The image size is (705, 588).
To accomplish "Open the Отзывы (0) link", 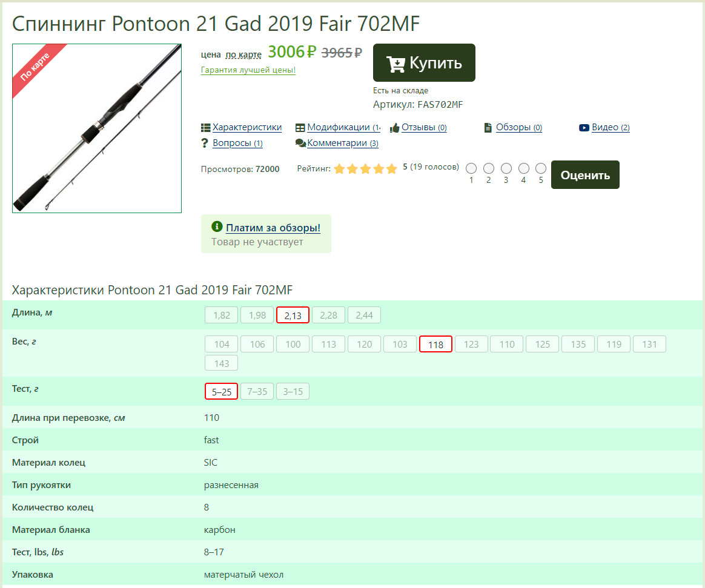I will (x=424, y=127).
